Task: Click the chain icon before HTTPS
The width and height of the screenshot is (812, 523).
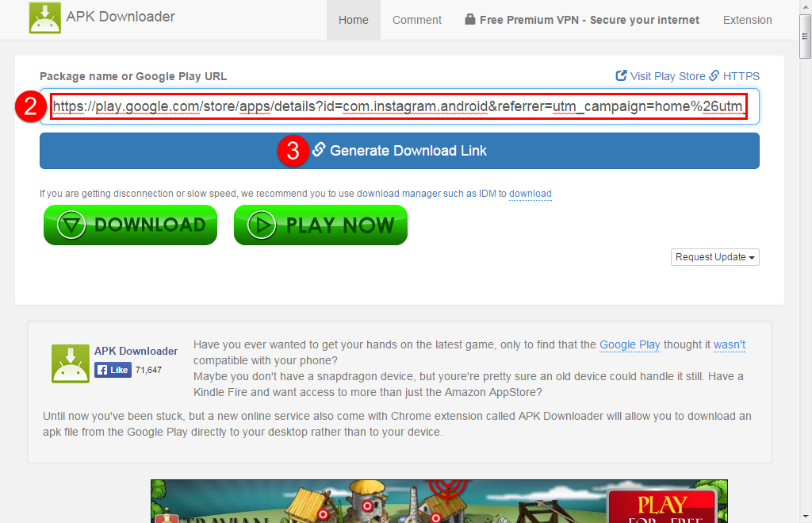Action: tap(714, 75)
